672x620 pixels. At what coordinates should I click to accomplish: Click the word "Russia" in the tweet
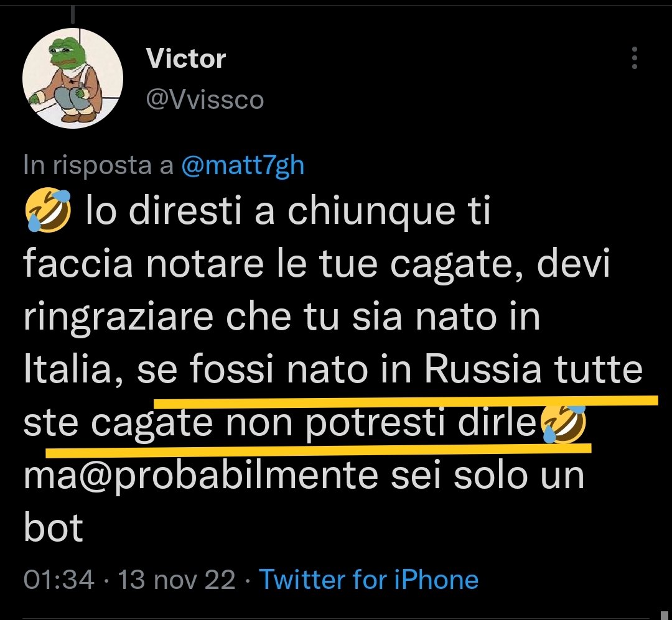[x=483, y=371]
